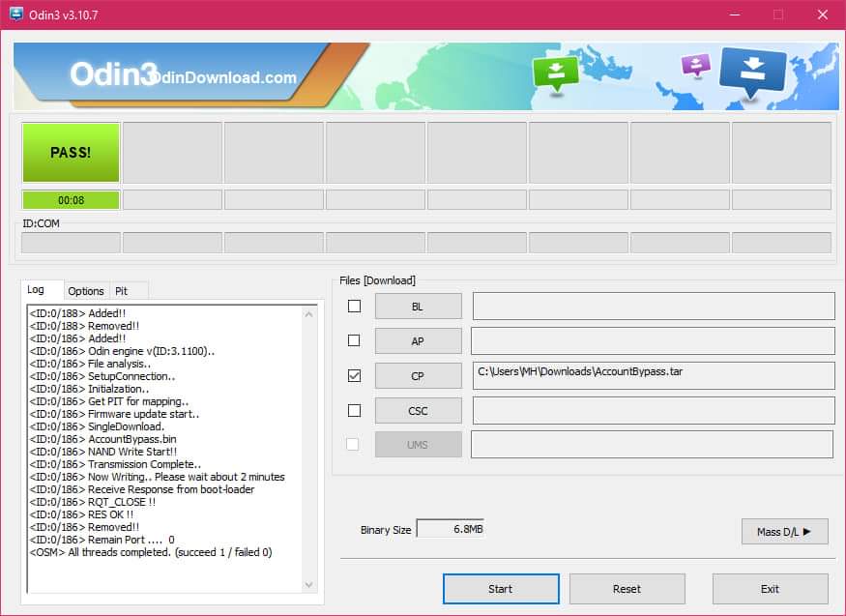Viewport: 846px width, 616px height.
Task: Select 'Get PIT for mapping..' log line
Action: click(x=109, y=401)
